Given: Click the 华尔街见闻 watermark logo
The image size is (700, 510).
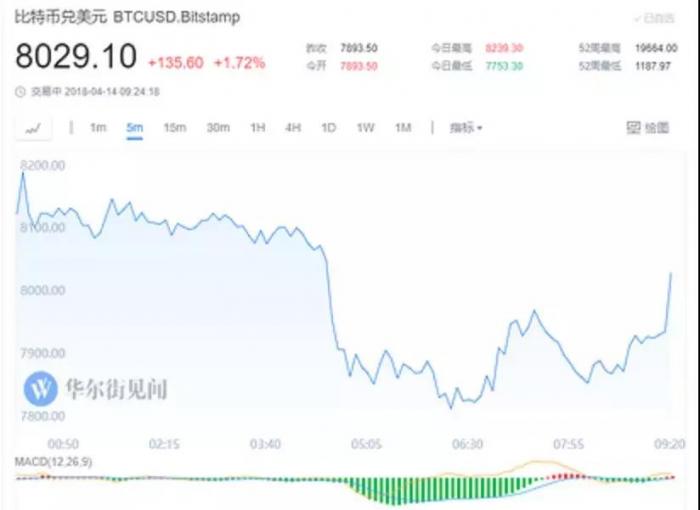Looking at the screenshot, I should point(42,388).
